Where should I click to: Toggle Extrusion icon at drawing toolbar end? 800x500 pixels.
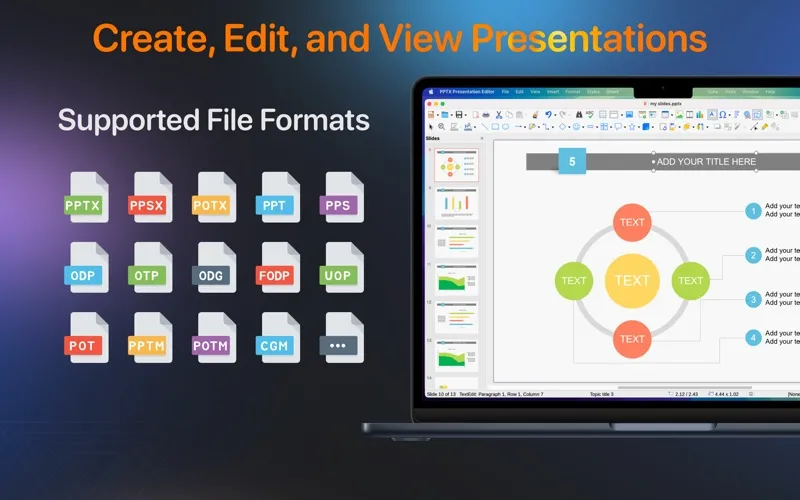click(775, 127)
